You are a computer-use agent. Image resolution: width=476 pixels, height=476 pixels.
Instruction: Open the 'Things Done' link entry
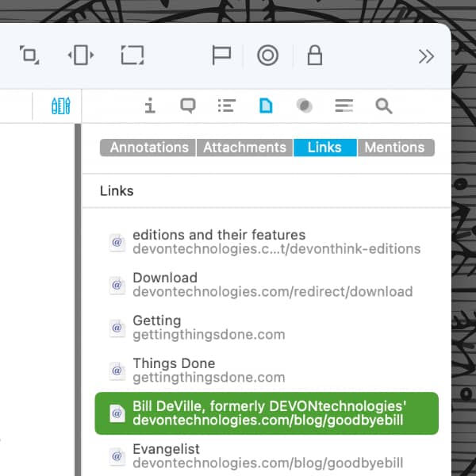pyautogui.click(x=267, y=370)
